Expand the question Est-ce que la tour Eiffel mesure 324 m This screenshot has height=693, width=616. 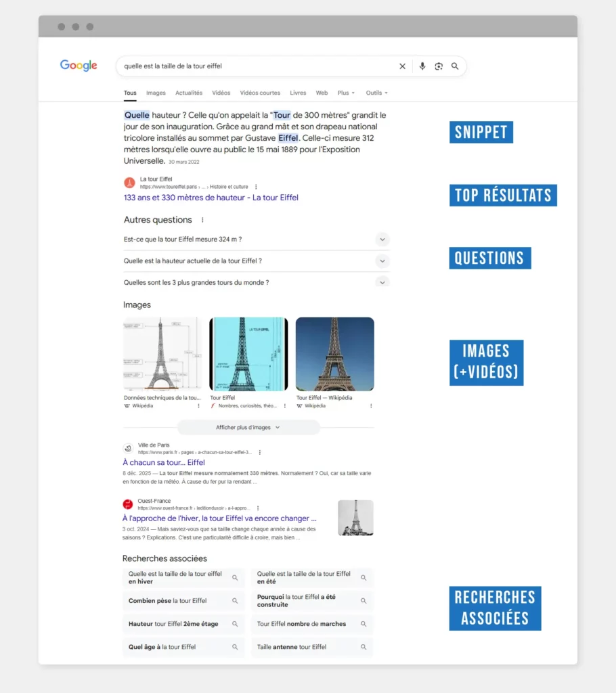click(382, 239)
